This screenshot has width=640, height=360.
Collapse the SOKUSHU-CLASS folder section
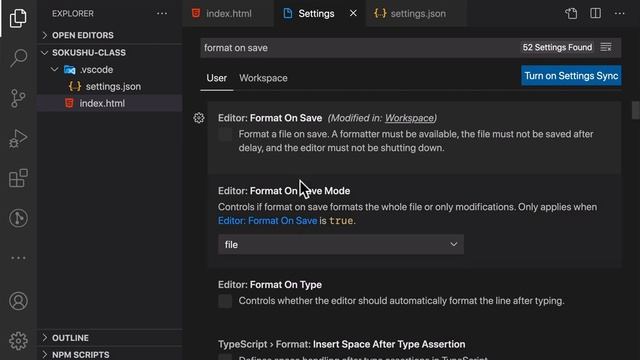(109, 53)
